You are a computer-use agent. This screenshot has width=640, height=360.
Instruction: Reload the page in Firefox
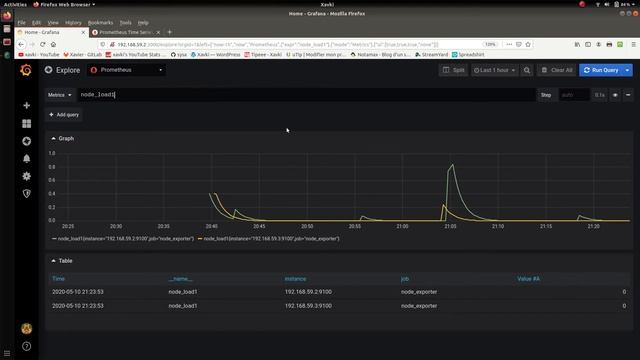[x=42, y=44]
